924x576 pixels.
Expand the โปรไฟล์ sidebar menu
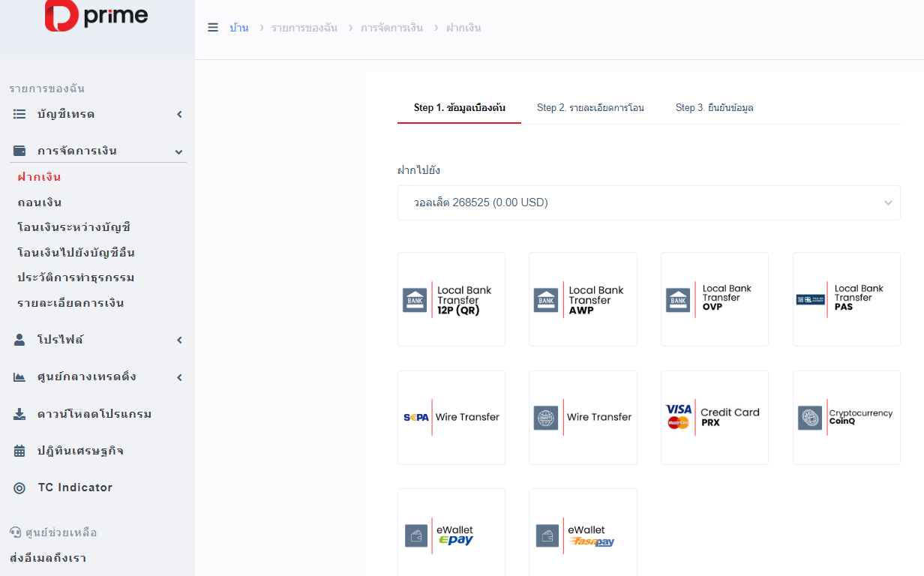(x=97, y=340)
